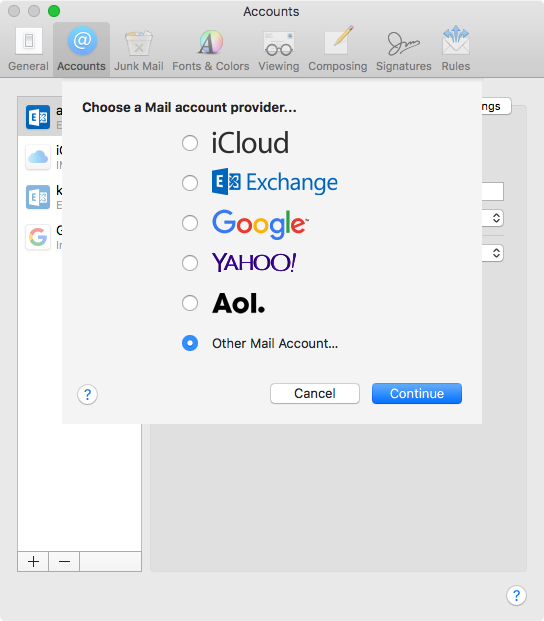Add a new account with plus button
Viewport: 544px width, 621px height.
pyautogui.click(x=33, y=562)
